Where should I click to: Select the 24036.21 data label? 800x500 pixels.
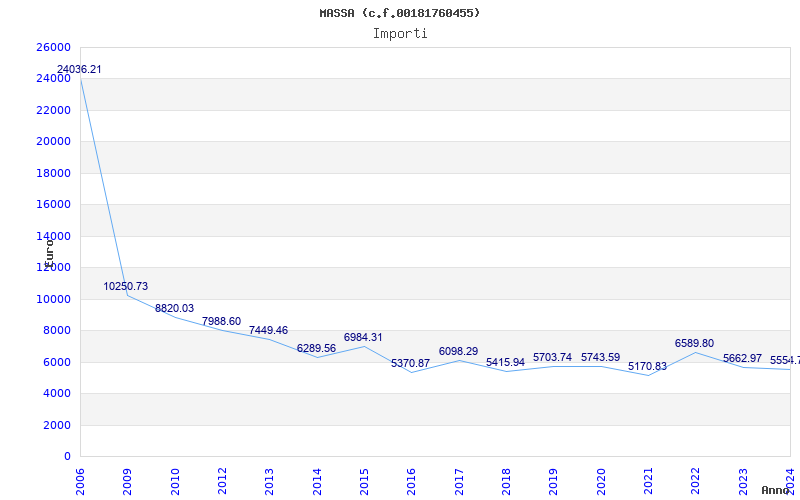79,69
